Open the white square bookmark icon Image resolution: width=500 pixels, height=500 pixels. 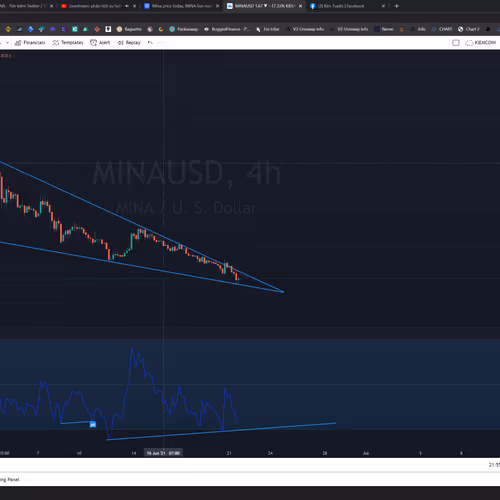tap(108, 29)
